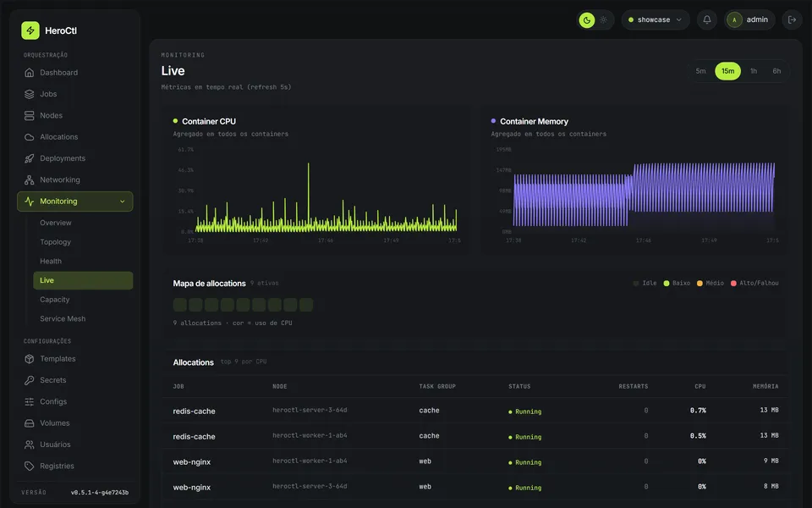This screenshot has height=508, width=812.
Task: Click the Usuários people icon
Action: [x=29, y=444]
